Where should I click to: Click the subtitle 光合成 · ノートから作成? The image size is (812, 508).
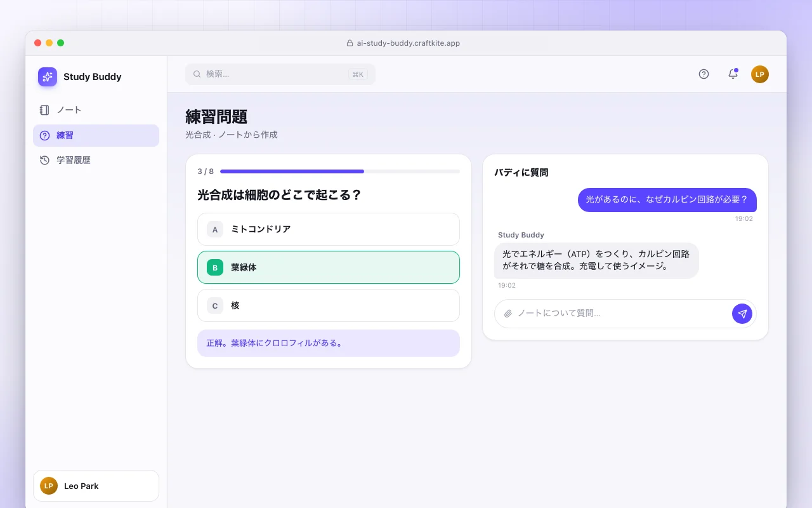[232, 135]
